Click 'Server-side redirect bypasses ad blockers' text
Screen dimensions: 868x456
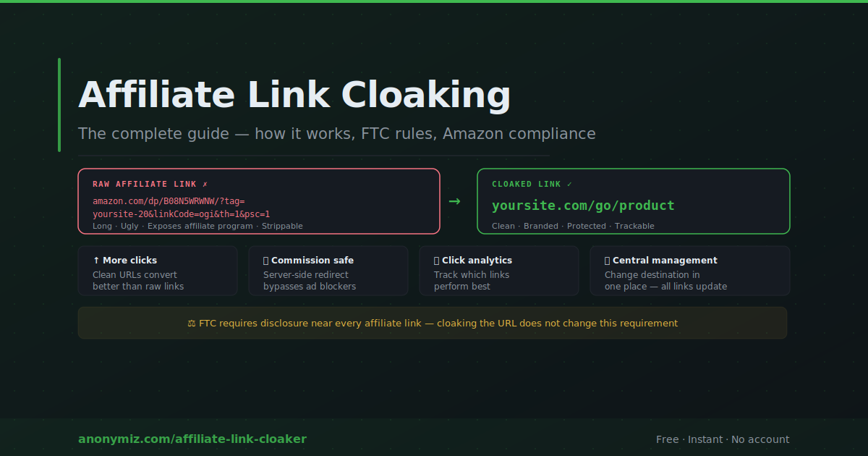point(310,281)
